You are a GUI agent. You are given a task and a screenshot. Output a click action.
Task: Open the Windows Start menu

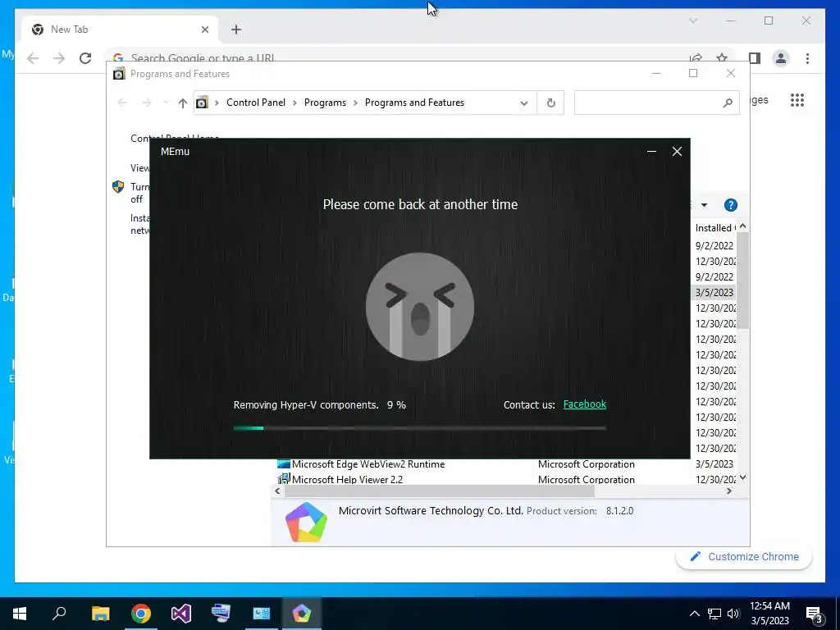(x=20, y=614)
